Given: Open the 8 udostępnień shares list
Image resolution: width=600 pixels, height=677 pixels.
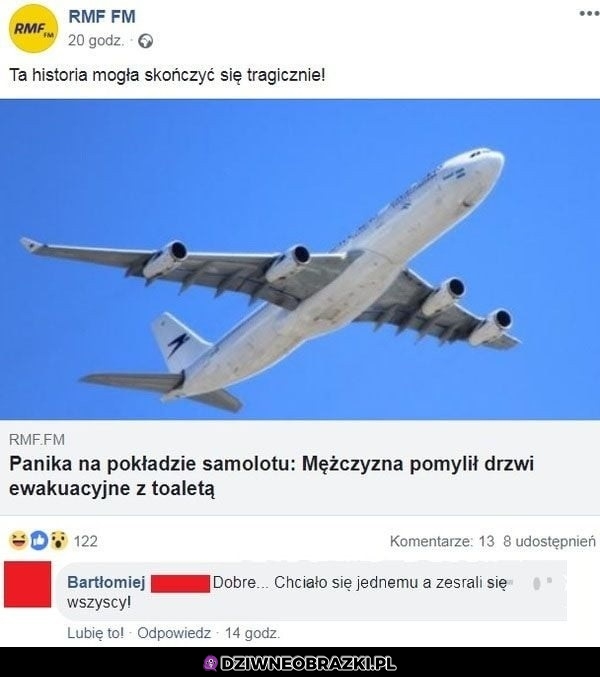Looking at the screenshot, I should 549,541.
